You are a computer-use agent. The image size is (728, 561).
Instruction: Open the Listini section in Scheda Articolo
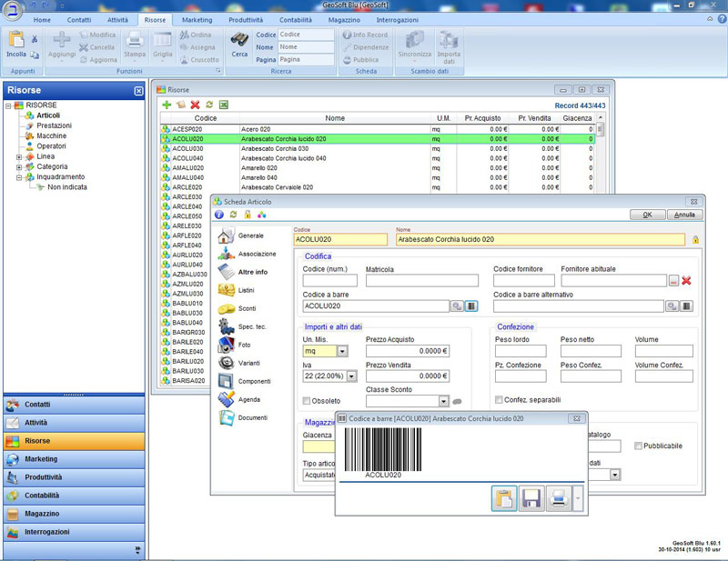pyautogui.click(x=246, y=290)
